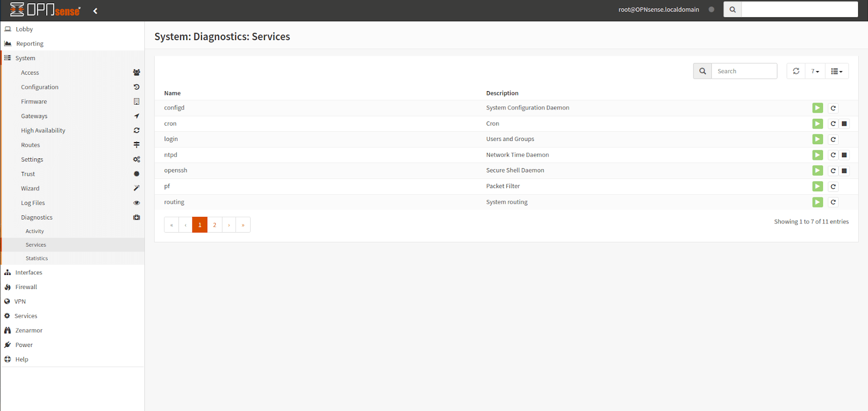
Task: Select page 1 in pagination
Action: pyautogui.click(x=200, y=225)
